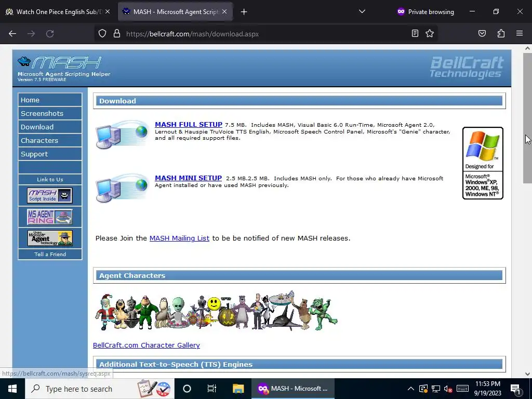
Task: Click the forward navigation arrow
Action: click(x=31, y=34)
